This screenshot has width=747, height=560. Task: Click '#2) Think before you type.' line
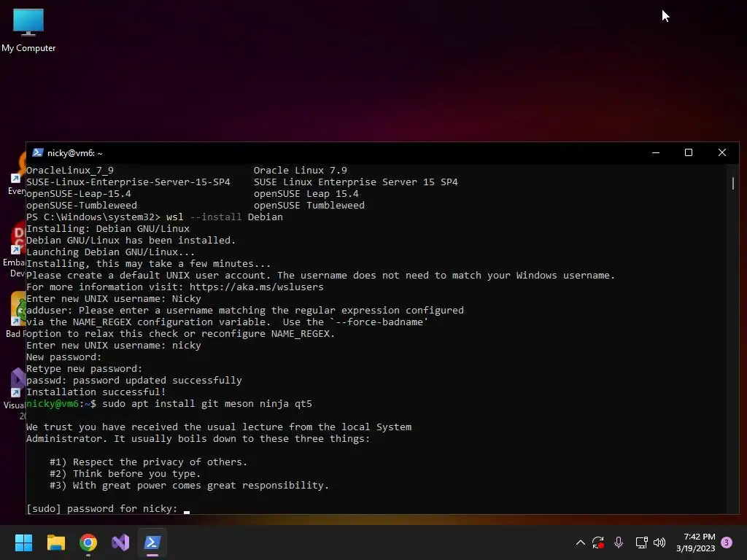pyautogui.click(x=125, y=474)
